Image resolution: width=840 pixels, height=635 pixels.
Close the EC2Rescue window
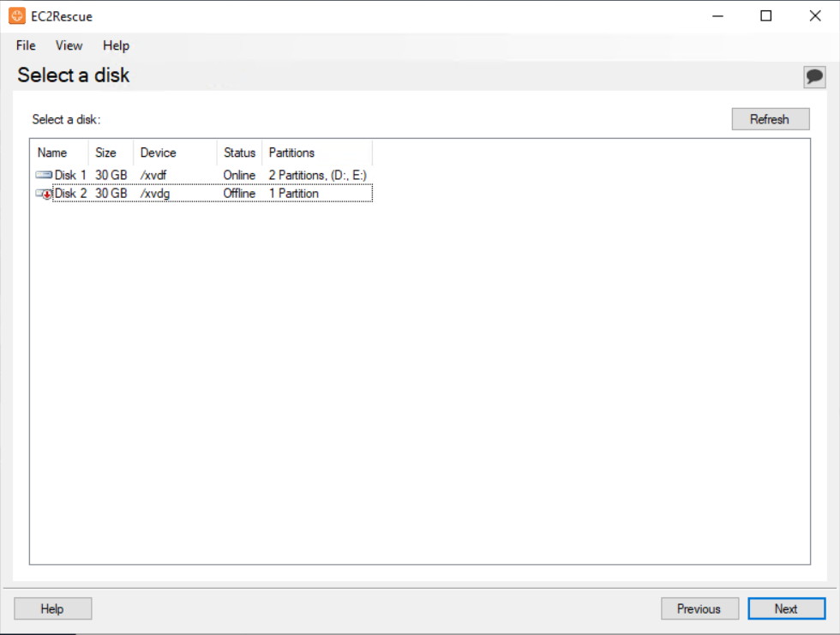[x=815, y=16]
